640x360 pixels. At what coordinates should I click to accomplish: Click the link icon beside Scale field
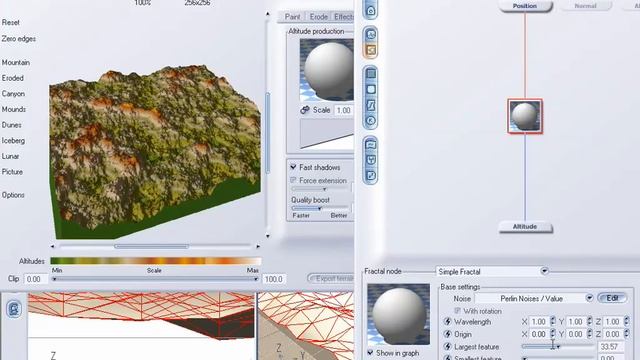[304, 110]
